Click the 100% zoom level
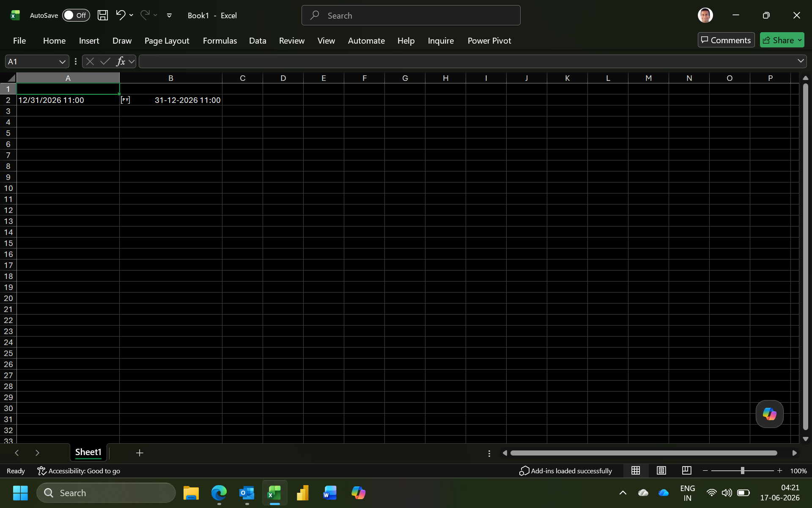The height and width of the screenshot is (508, 812). pyautogui.click(x=798, y=471)
